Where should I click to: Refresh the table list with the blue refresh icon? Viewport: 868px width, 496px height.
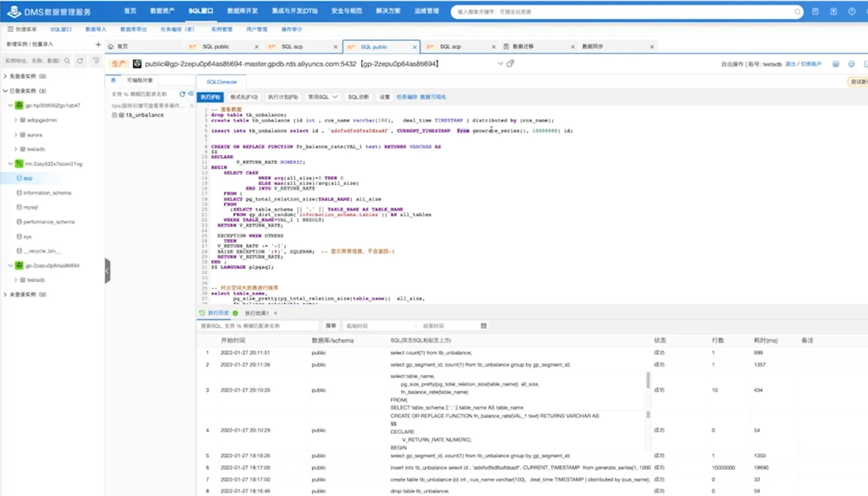182,93
